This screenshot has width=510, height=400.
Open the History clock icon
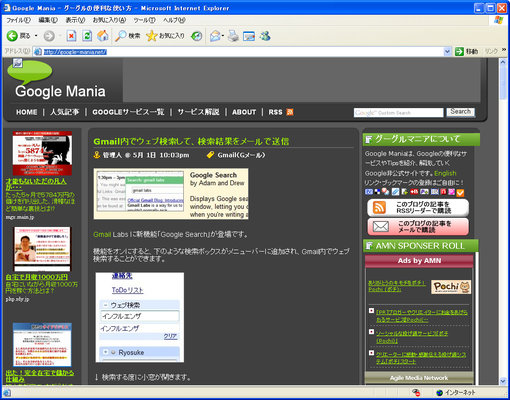pos(196,36)
